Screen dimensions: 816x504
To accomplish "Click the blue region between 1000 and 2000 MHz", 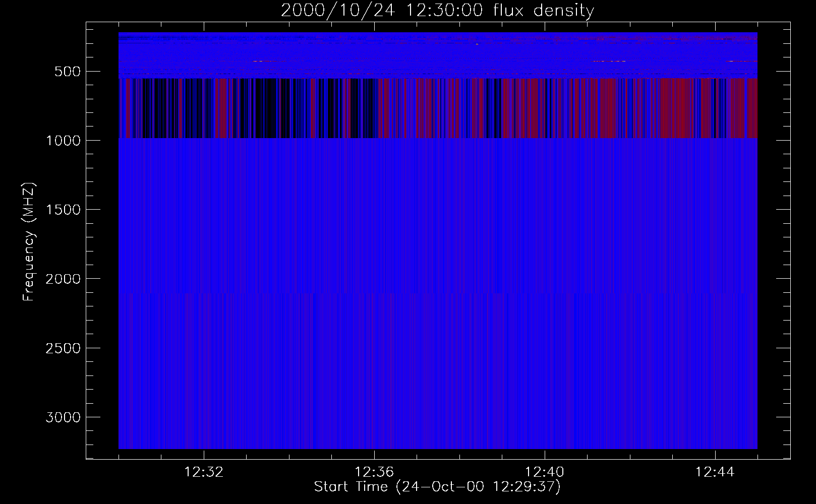I will 438,212.
